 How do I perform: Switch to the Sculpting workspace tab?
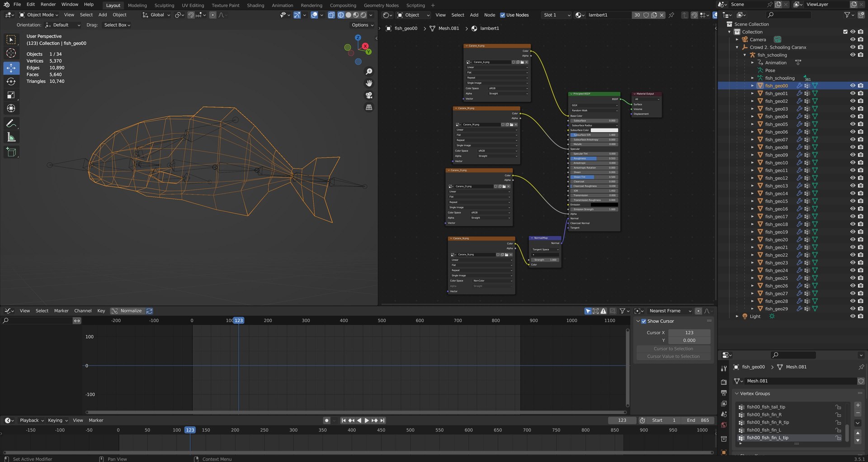click(x=164, y=5)
